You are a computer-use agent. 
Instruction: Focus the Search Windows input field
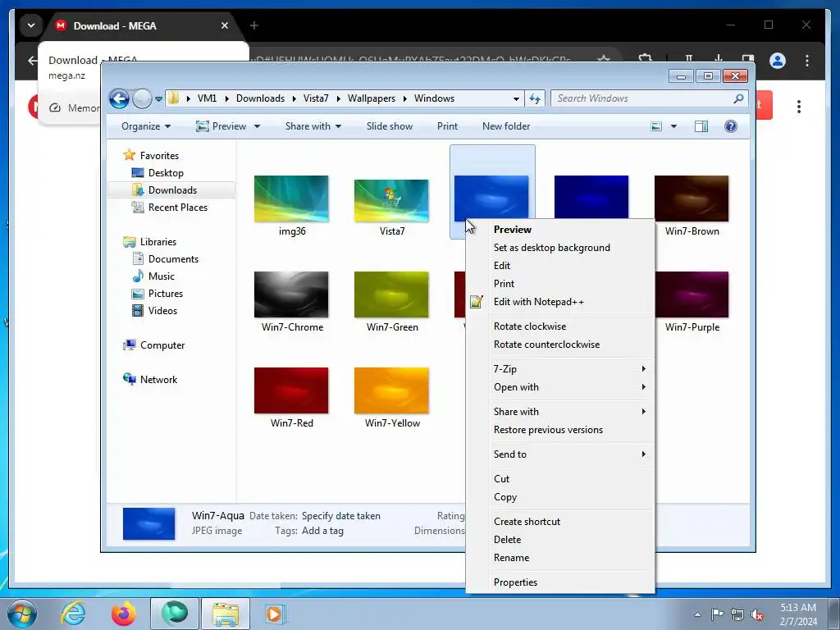[643, 98]
